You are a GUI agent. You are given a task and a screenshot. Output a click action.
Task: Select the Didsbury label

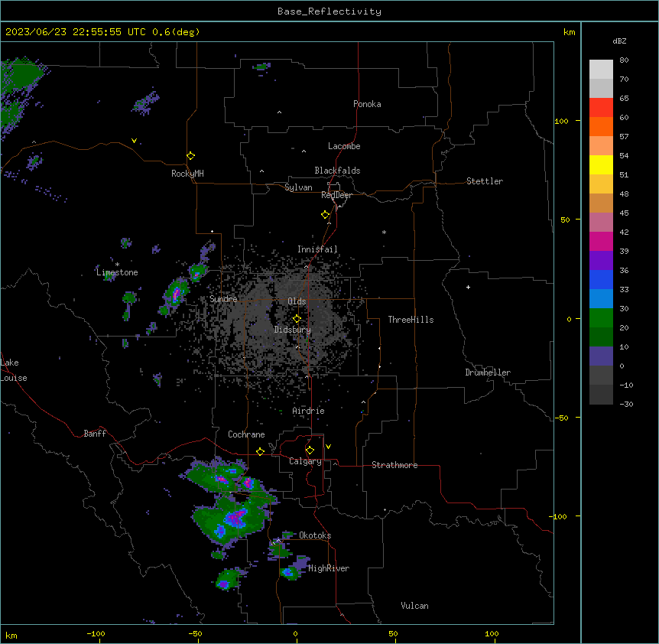point(292,330)
